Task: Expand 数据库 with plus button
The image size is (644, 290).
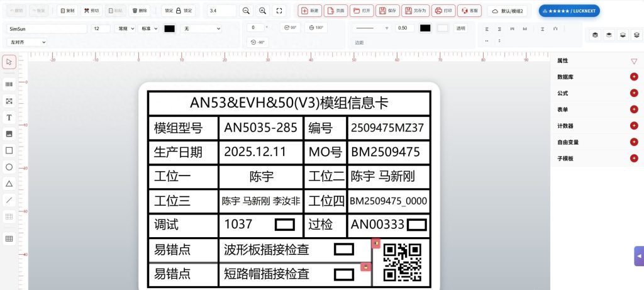Action: click(x=634, y=77)
